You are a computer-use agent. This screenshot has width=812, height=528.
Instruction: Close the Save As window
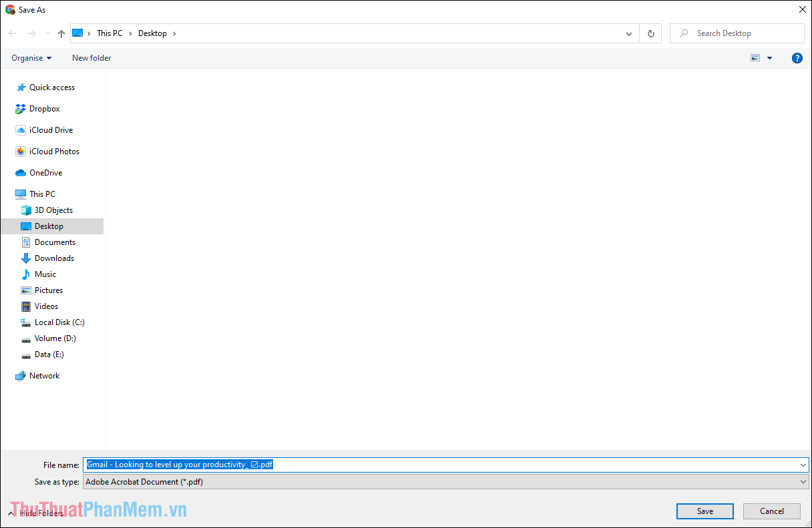[x=802, y=9]
